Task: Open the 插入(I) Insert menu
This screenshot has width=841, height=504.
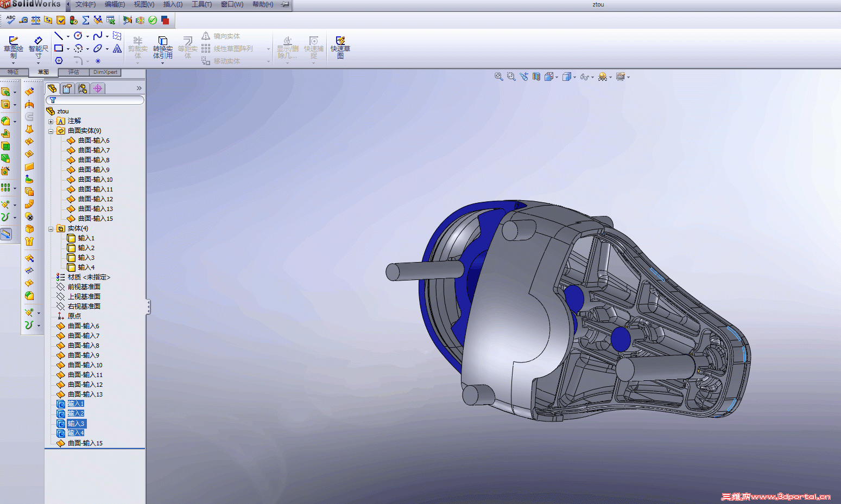Action: pos(173,4)
